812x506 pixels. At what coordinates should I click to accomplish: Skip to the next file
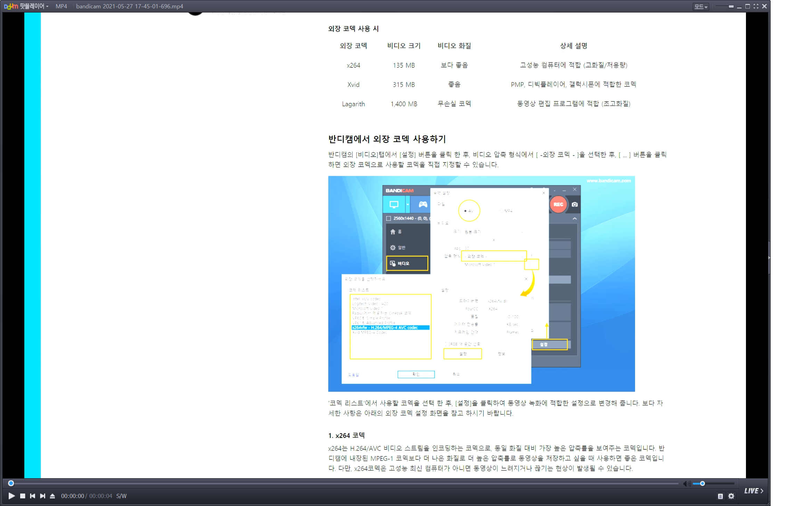coord(42,496)
